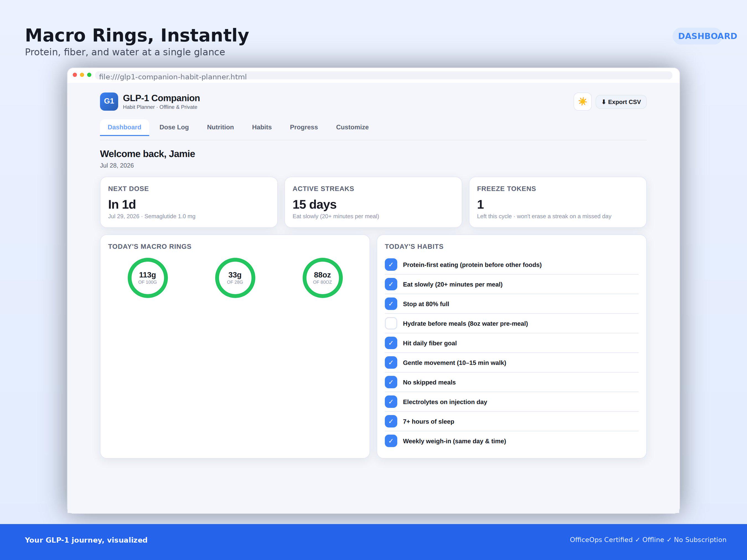Uncheck No skipped meals checkbox
747x560 pixels.
tap(391, 382)
